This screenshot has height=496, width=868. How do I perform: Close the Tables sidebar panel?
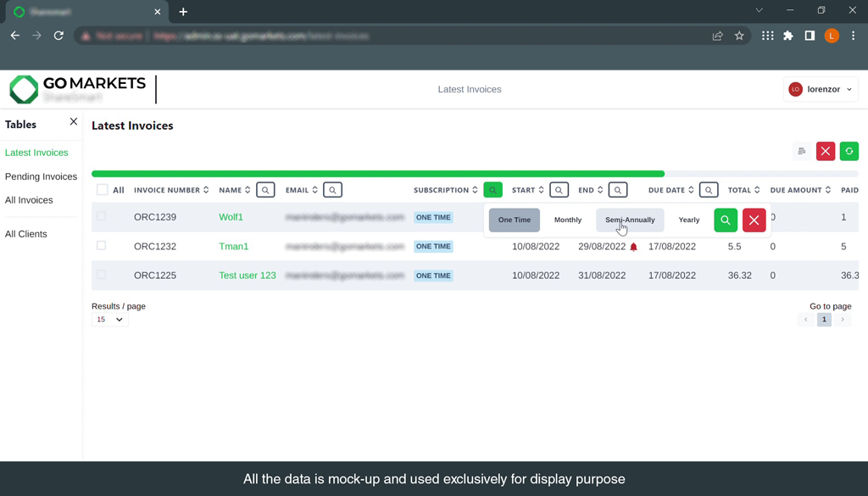(x=74, y=121)
